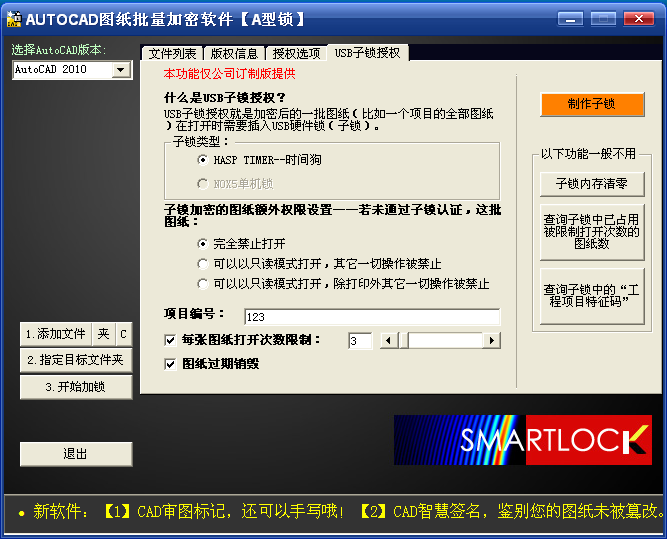Click the application icon in title bar

(14, 19)
